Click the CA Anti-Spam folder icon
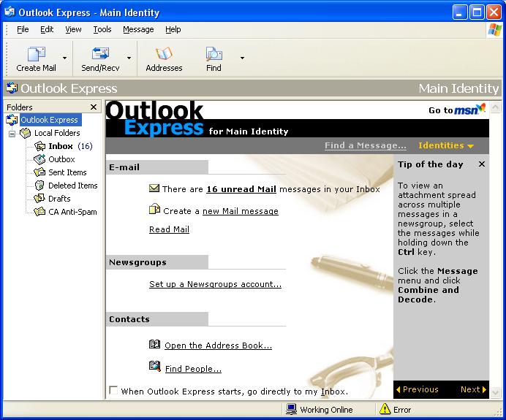 (x=39, y=212)
